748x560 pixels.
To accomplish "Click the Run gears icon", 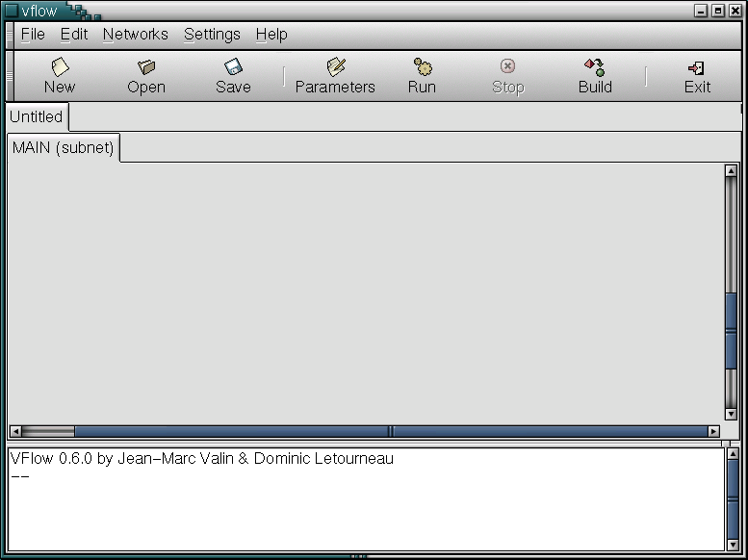I will pyautogui.click(x=423, y=66).
